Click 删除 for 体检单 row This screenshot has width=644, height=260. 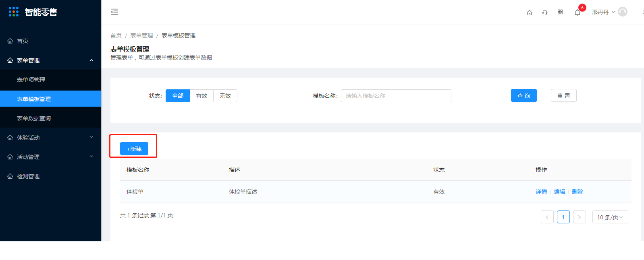point(578,192)
